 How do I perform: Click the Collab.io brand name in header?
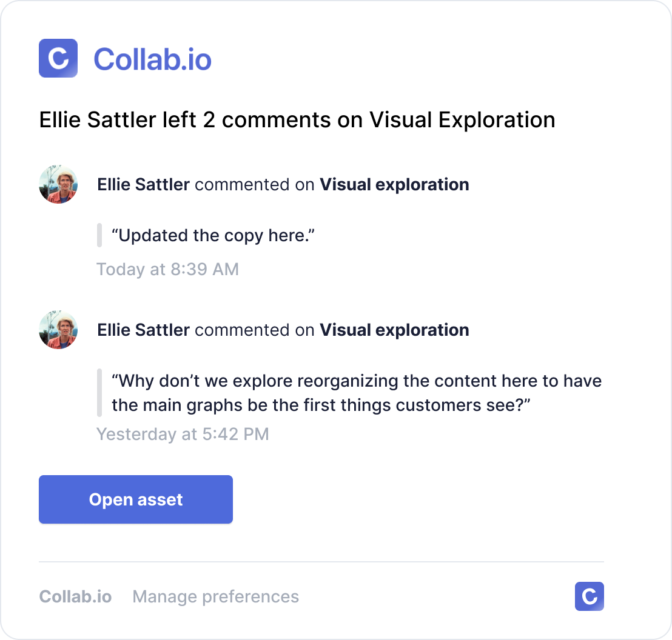[x=153, y=58]
